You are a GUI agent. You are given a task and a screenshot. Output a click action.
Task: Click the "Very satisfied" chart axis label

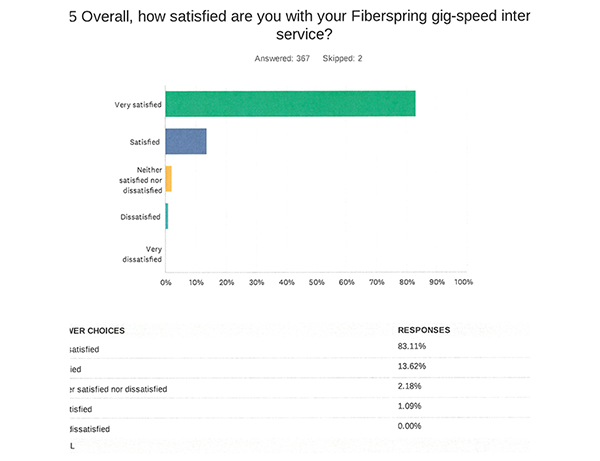point(138,103)
